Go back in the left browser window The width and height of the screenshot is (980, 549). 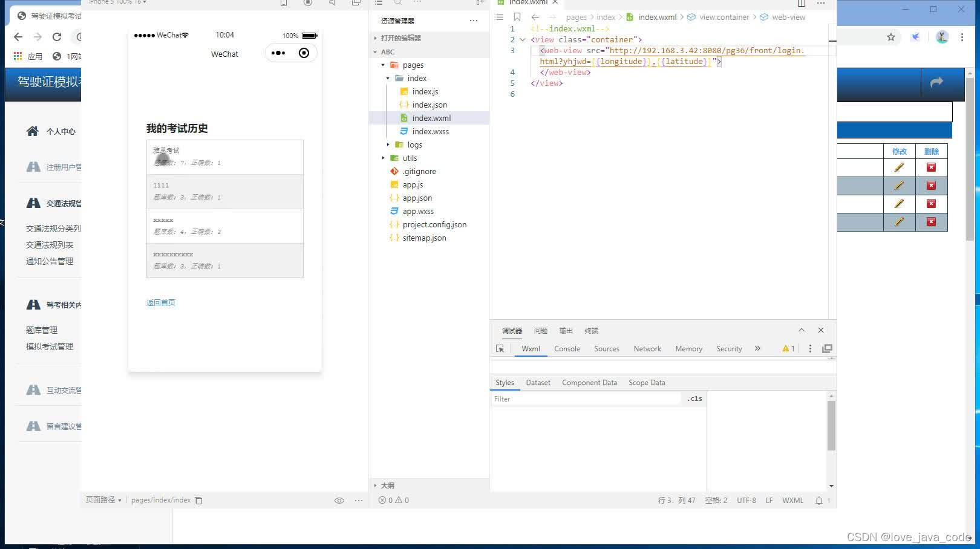coord(18,37)
